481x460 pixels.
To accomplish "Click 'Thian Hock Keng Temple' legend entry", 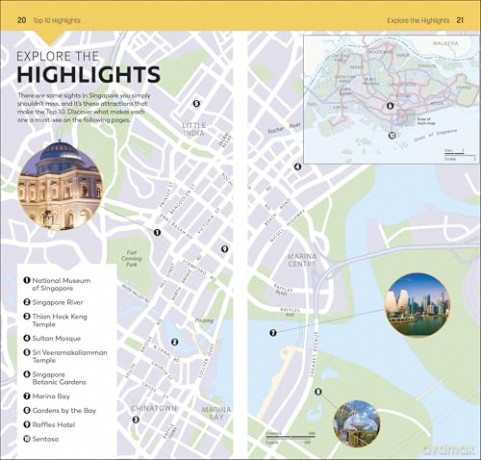I will (x=56, y=320).
